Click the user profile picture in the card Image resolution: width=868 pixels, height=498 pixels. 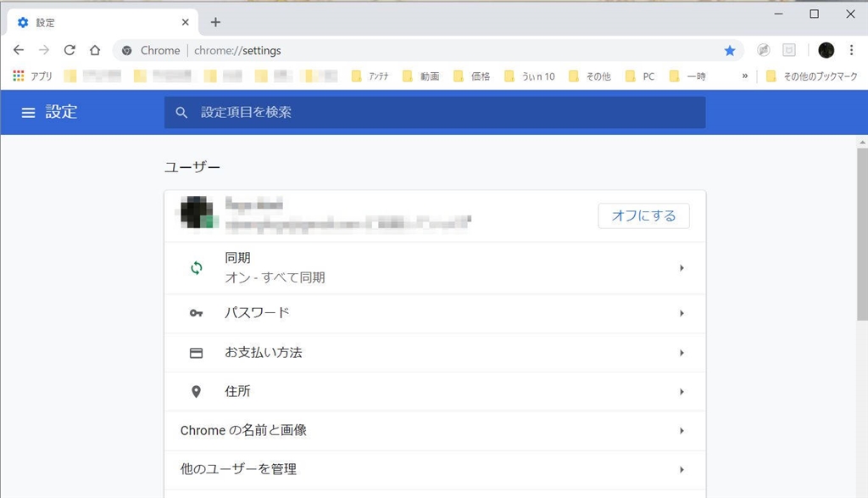(x=197, y=211)
